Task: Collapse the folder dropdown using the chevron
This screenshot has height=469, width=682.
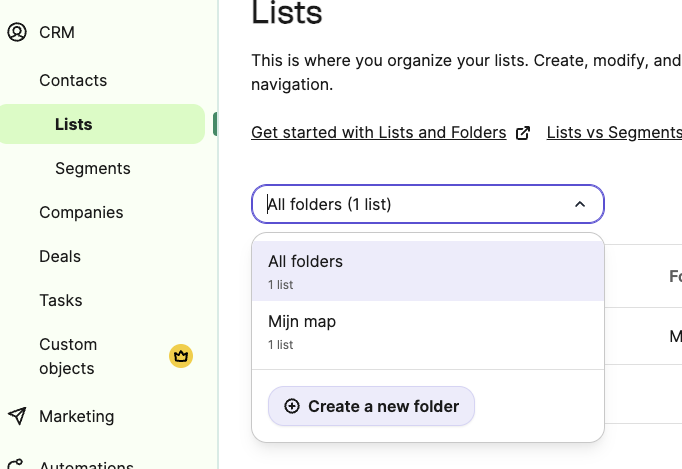Action: coord(580,204)
